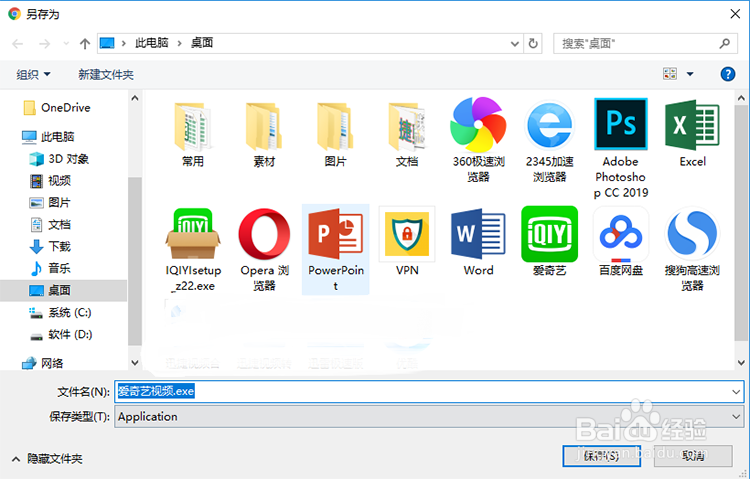750x479 pixels.
Task: Select 此电脑 in the navigation pane
Action: click(48, 137)
